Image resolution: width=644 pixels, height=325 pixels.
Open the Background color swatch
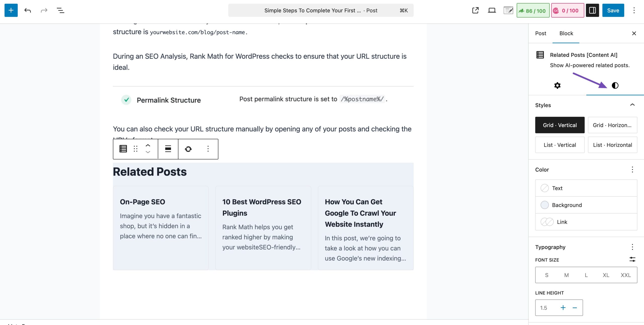point(544,205)
